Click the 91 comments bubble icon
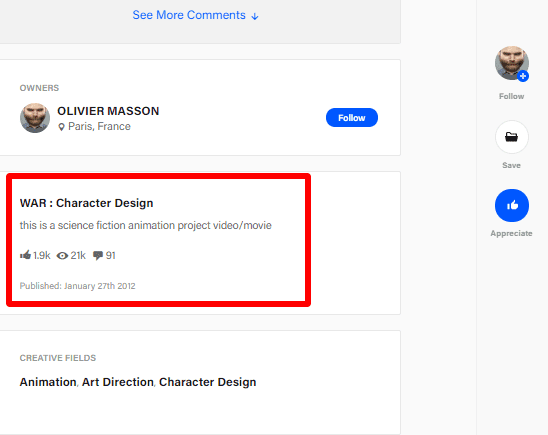The width and height of the screenshot is (548, 435). click(98, 256)
